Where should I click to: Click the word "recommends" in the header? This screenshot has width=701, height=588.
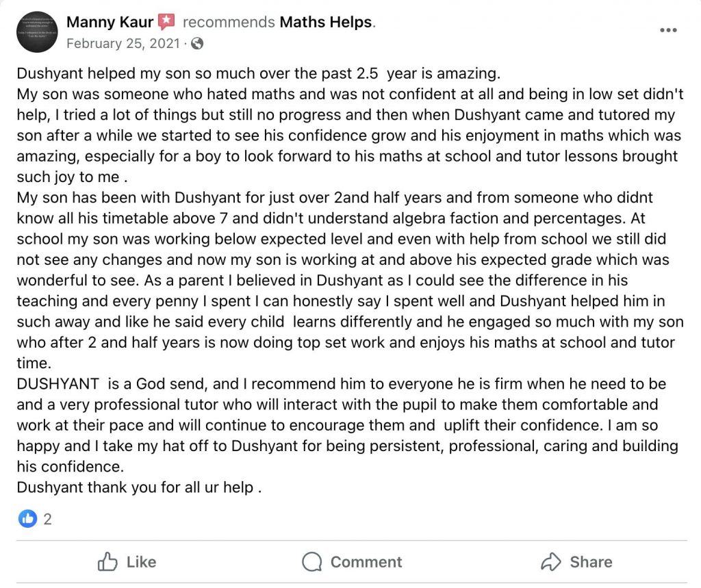click(x=229, y=23)
